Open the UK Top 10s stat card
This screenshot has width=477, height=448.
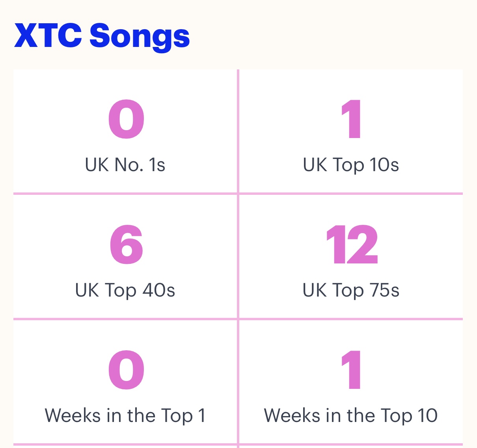coord(351,131)
